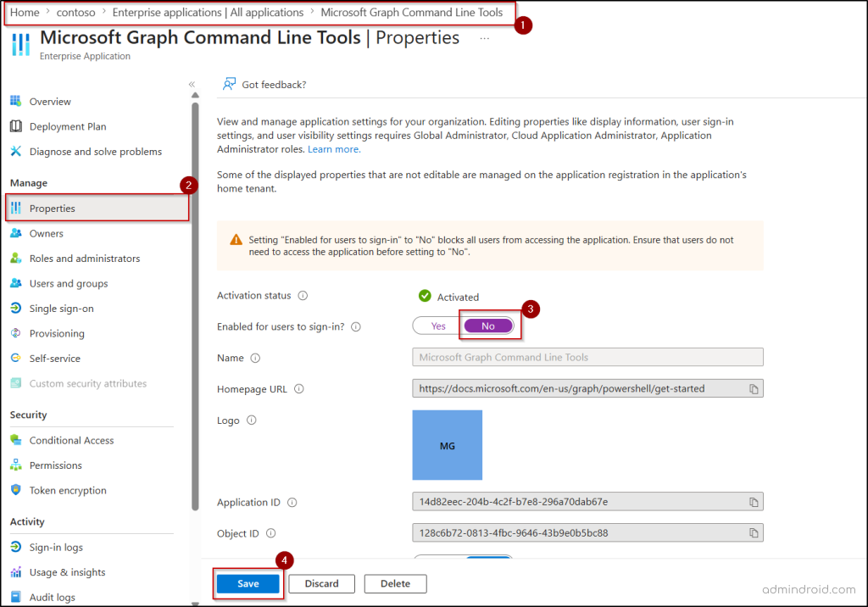Click the Object ID field

(x=587, y=532)
